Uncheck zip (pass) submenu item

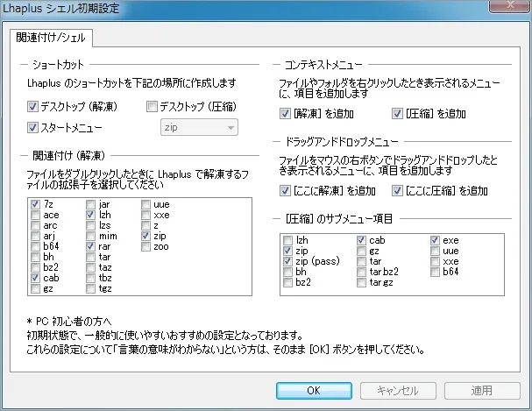pyautogui.click(x=287, y=261)
